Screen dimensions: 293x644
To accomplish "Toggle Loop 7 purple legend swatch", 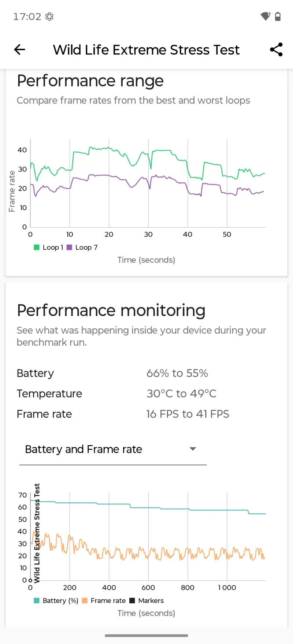I will pyautogui.click(x=69, y=247).
